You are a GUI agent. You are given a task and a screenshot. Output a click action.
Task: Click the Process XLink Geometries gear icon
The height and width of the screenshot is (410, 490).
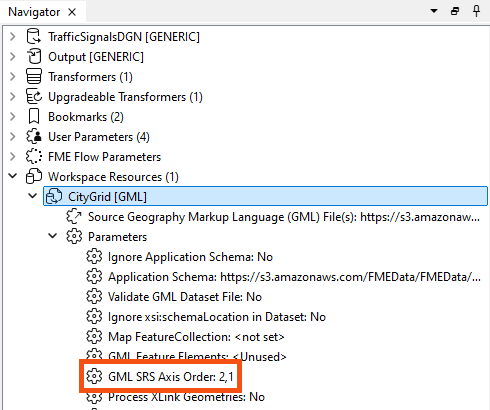94,397
